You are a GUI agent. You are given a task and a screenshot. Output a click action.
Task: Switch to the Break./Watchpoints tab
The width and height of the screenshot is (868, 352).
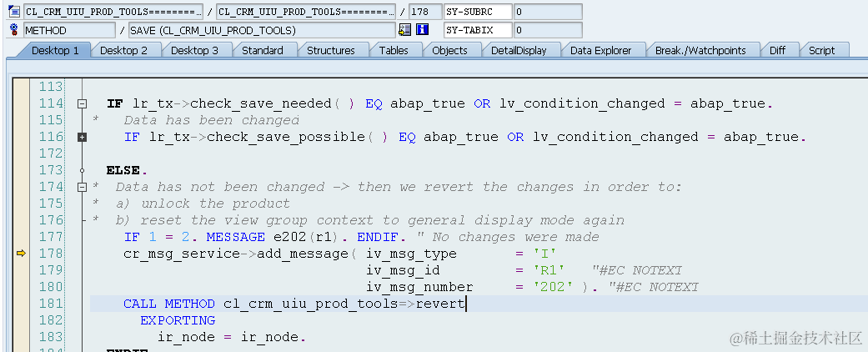point(700,50)
